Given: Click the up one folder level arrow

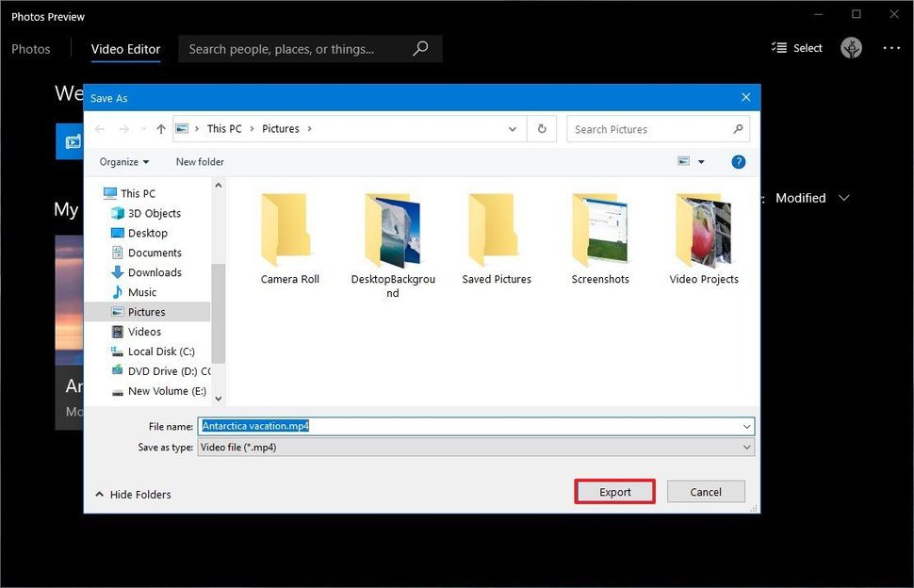Looking at the screenshot, I should (x=161, y=128).
